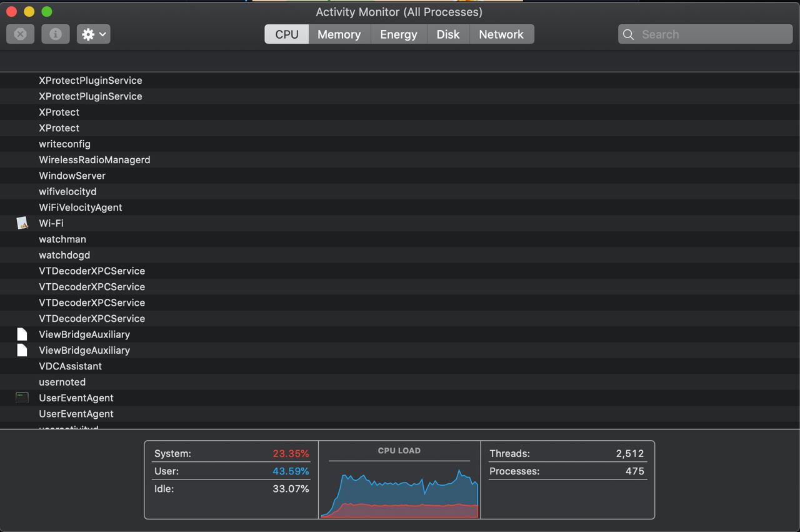Click the Quit Process stop icon
The width and height of the screenshot is (800, 532).
pos(20,34)
